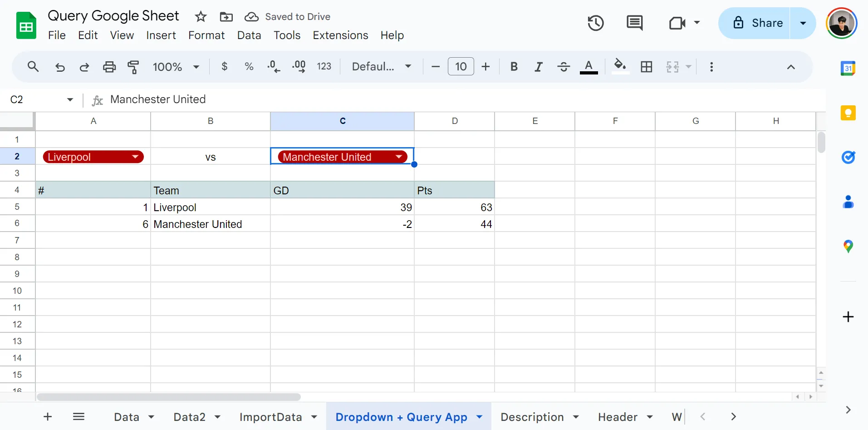Click the horizontal scrollbar thumb
The width and height of the screenshot is (868, 430).
(168, 397)
